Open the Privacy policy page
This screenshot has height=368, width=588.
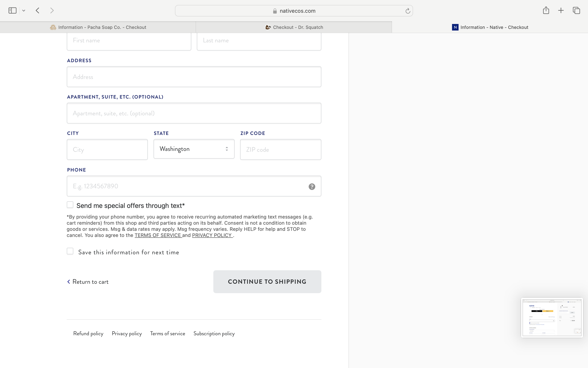pos(127,333)
